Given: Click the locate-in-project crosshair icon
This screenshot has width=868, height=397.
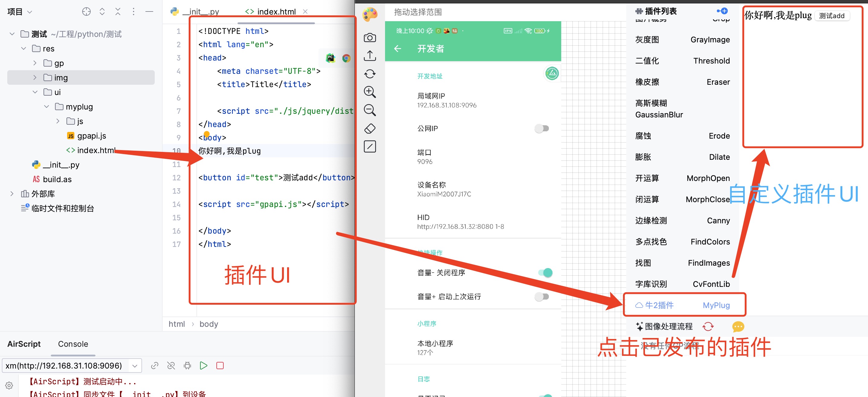Looking at the screenshot, I should (86, 12).
